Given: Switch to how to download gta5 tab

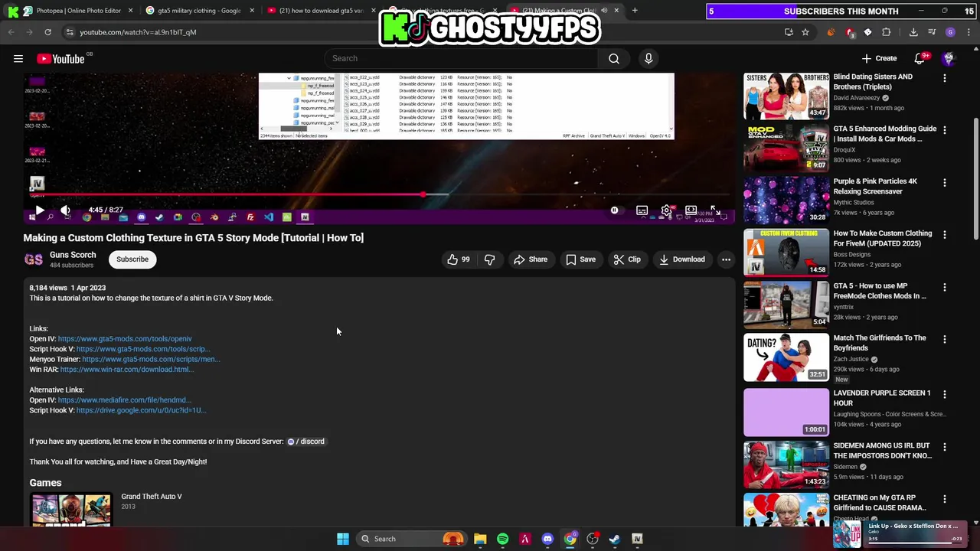Looking at the screenshot, I should point(321,11).
